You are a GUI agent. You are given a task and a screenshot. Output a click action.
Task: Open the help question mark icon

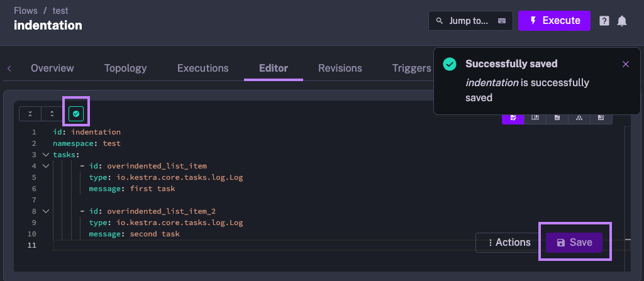pyautogui.click(x=604, y=21)
